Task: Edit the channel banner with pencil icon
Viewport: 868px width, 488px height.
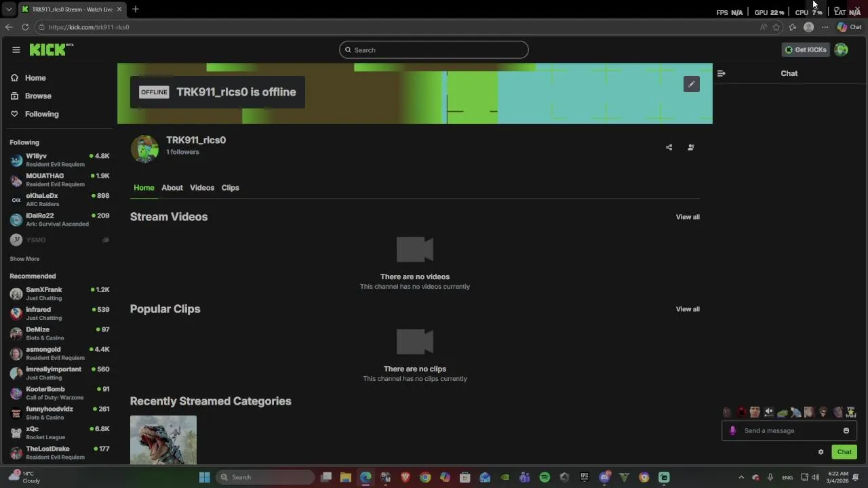Action: click(691, 84)
